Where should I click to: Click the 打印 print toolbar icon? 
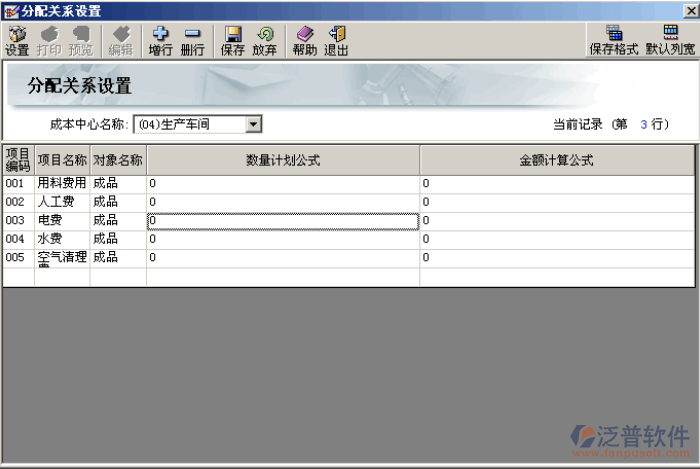[49, 41]
